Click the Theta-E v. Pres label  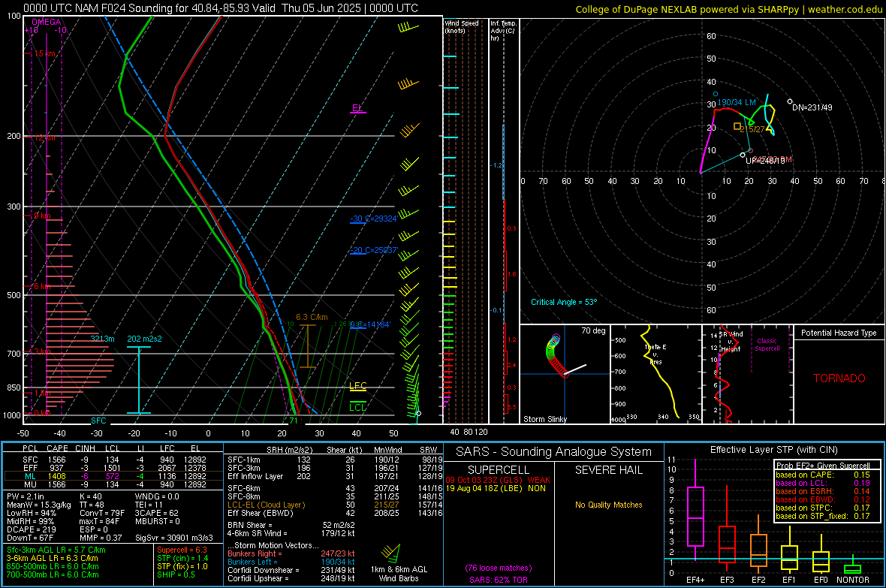click(655, 354)
